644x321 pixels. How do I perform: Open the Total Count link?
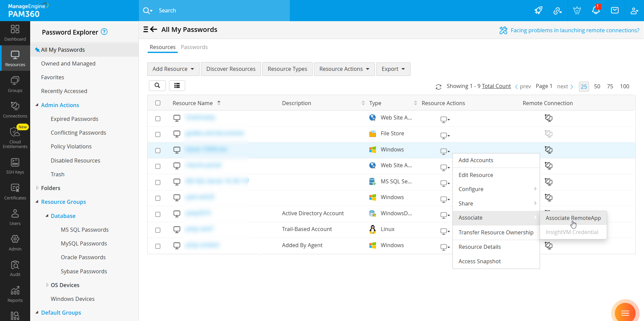[x=496, y=86]
